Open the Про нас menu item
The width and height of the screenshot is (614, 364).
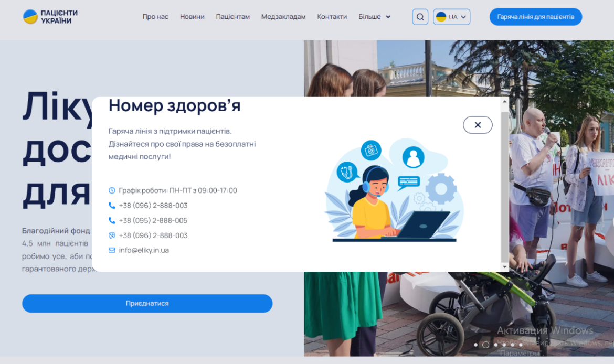(155, 17)
